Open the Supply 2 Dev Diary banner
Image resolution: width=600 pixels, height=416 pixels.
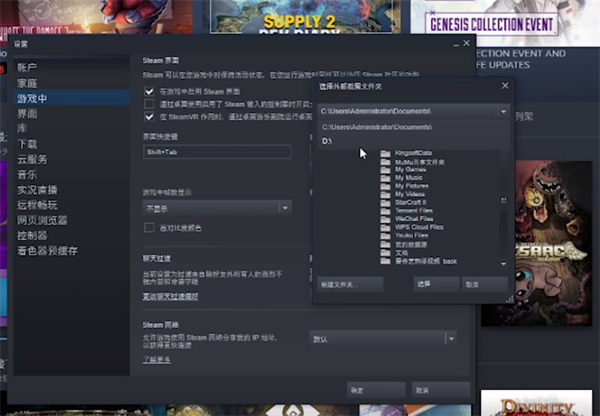click(x=302, y=17)
